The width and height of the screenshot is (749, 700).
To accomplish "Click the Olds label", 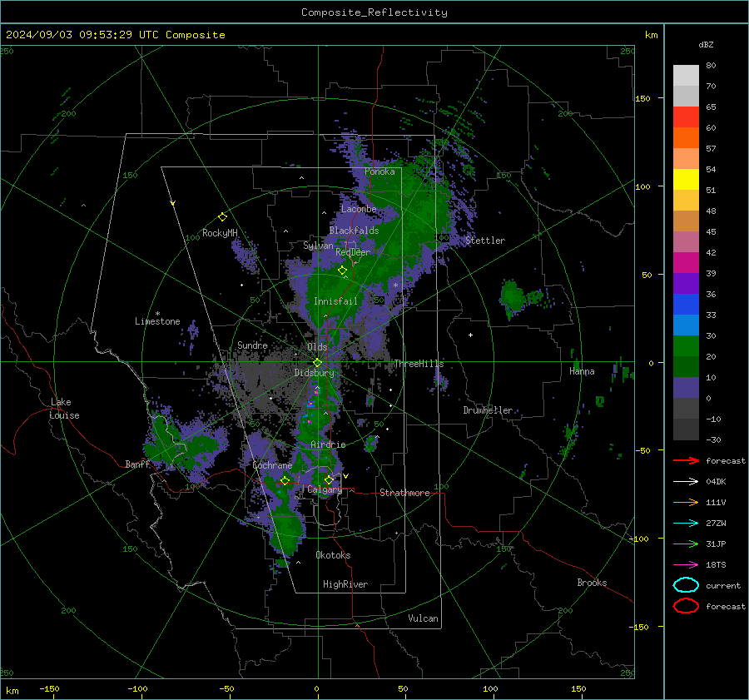I will click(317, 347).
